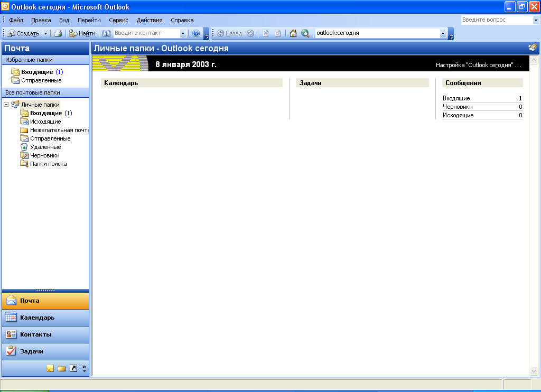Click the Search the Web globe icon

305,33
